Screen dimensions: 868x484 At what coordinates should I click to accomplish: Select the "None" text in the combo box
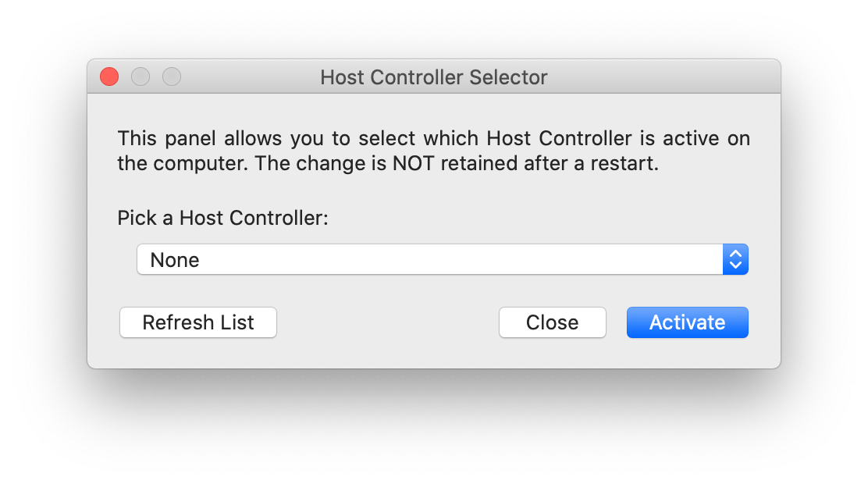coord(175,260)
